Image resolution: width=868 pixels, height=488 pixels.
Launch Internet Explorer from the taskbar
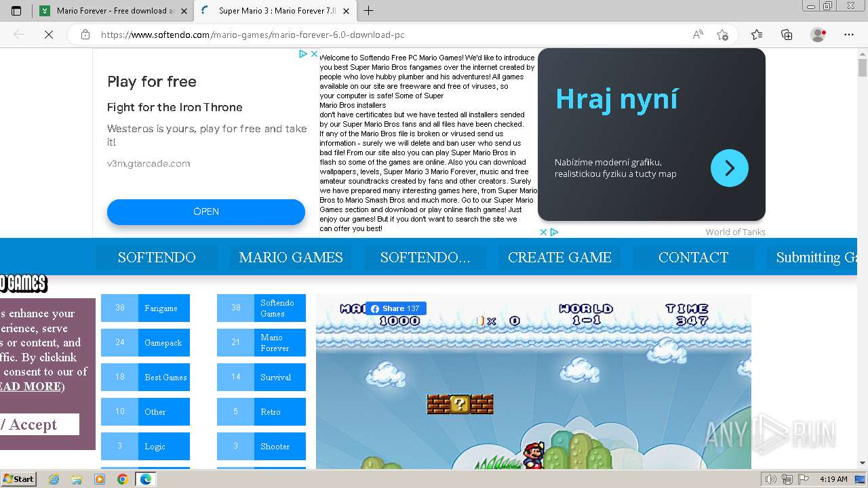click(54, 479)
